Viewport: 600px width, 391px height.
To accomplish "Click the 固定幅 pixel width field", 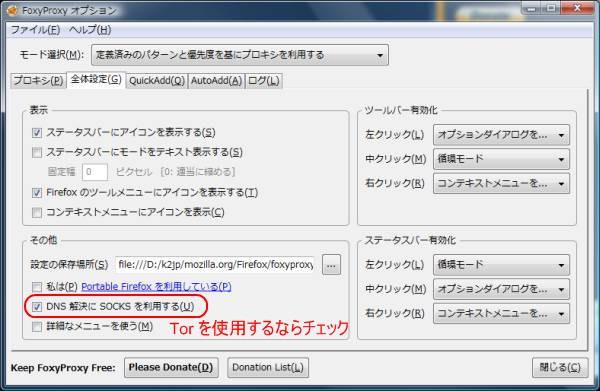I will coord(95,172).
